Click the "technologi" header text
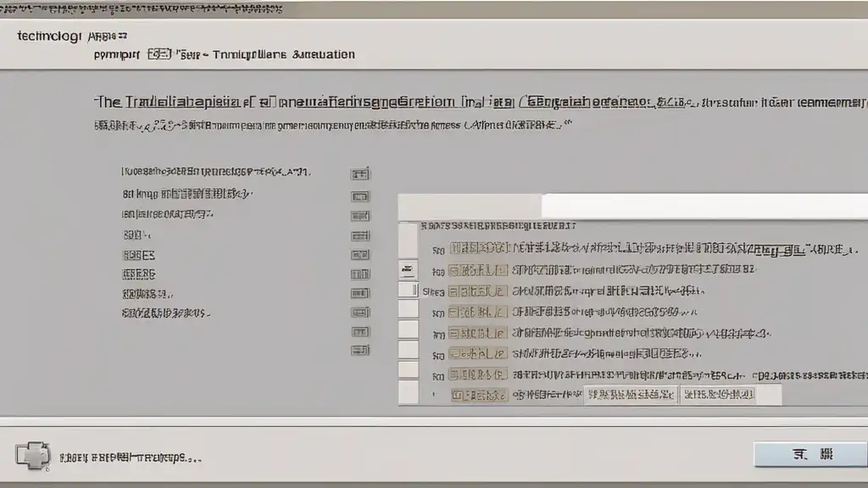868x488 pixels. tap(48, 36)
